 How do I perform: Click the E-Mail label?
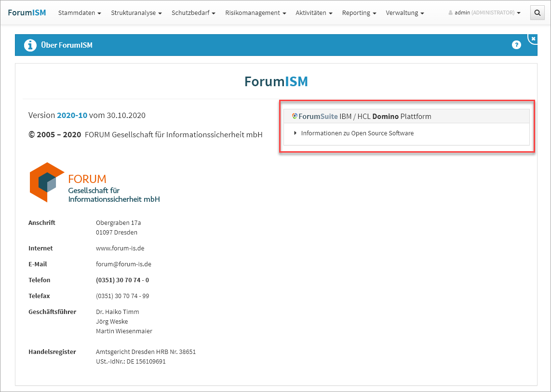[x=38, y=264]
